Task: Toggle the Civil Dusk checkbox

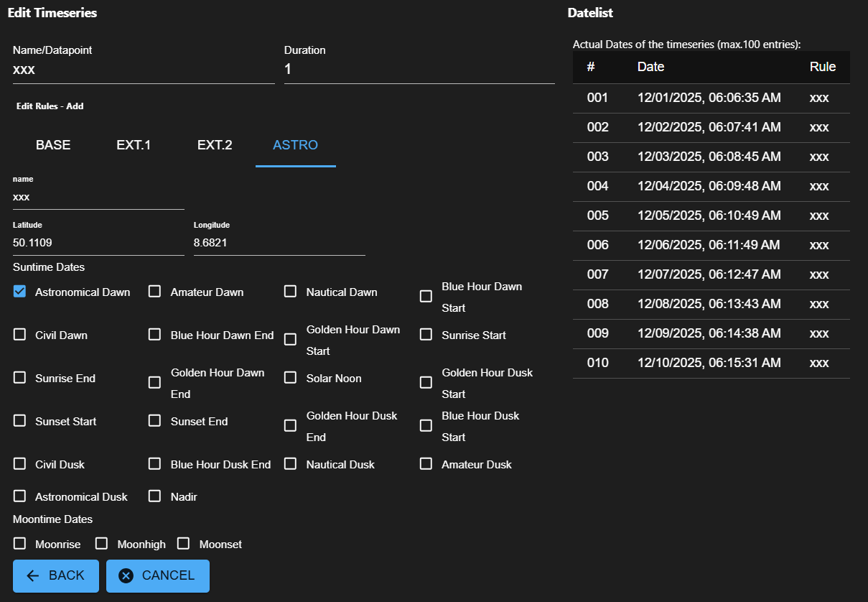Action: pyautogui.click(x=20, y=463)
